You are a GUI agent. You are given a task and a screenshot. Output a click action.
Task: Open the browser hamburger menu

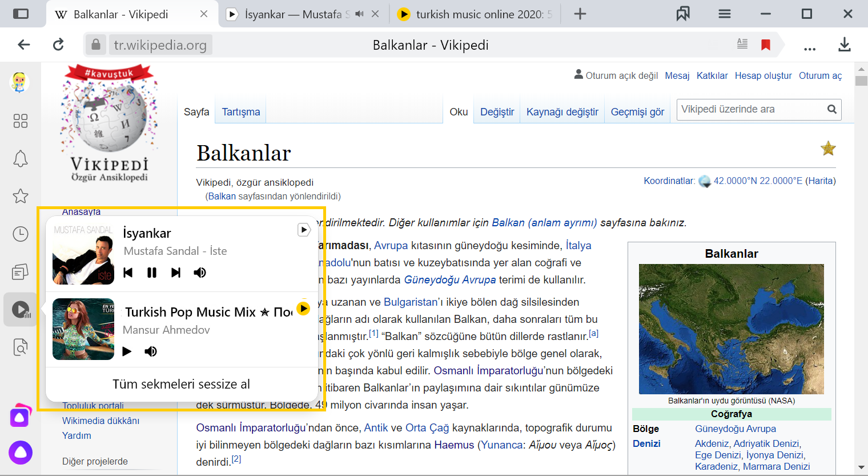pyautogui.click(x=725, y=14)
